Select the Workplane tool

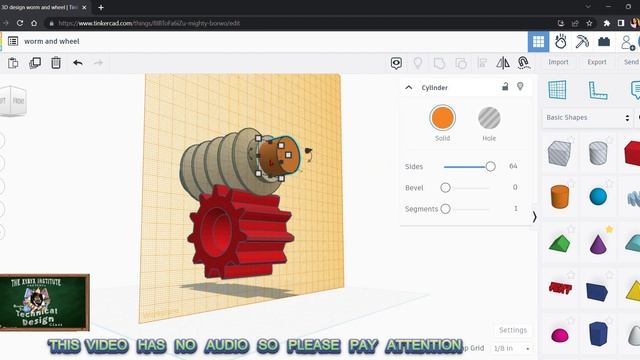(557, 90)
